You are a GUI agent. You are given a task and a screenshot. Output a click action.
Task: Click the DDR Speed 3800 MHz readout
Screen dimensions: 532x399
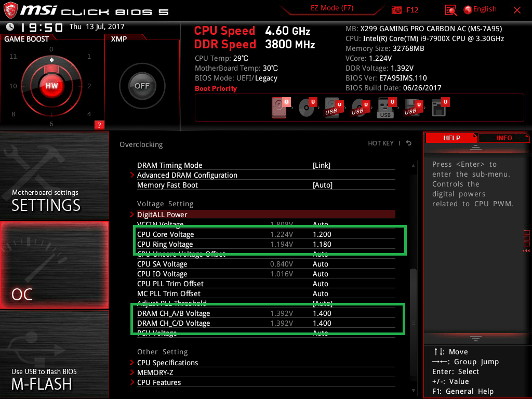click(255, 45)
